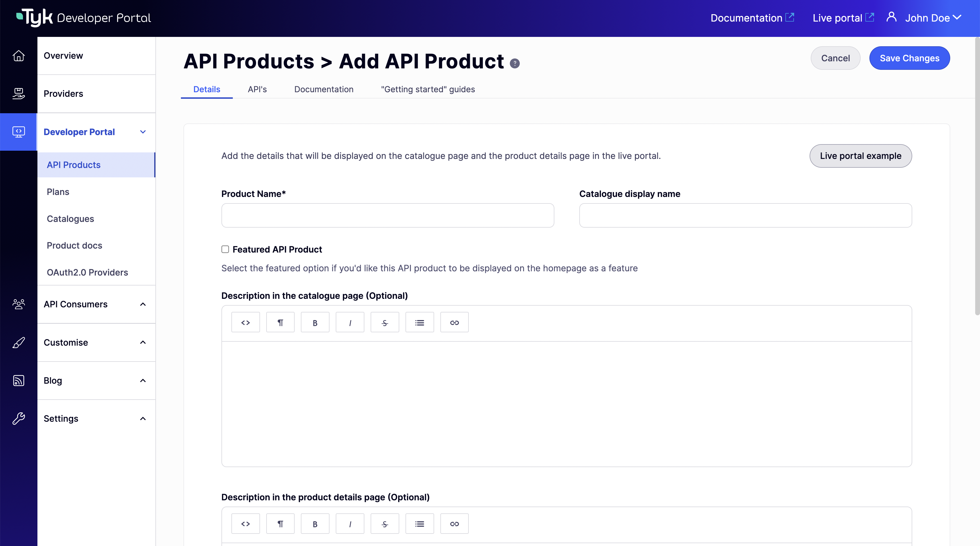
Task: Apply italic formatting in catalogue description editor
Action: [x=350, y=322]
